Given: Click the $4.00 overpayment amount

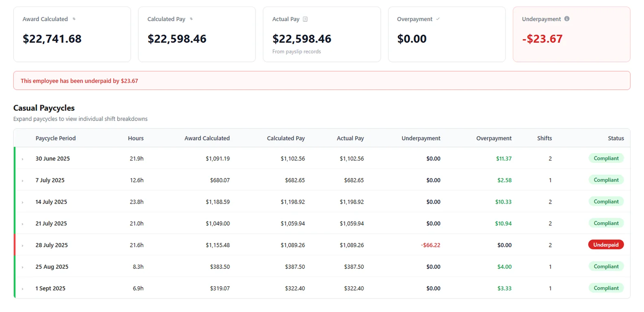Looking at the screenshot, I should tap(504, 267).
